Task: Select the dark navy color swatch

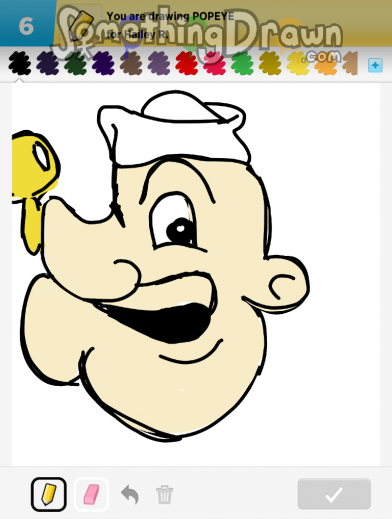Action: pos(48,63)
